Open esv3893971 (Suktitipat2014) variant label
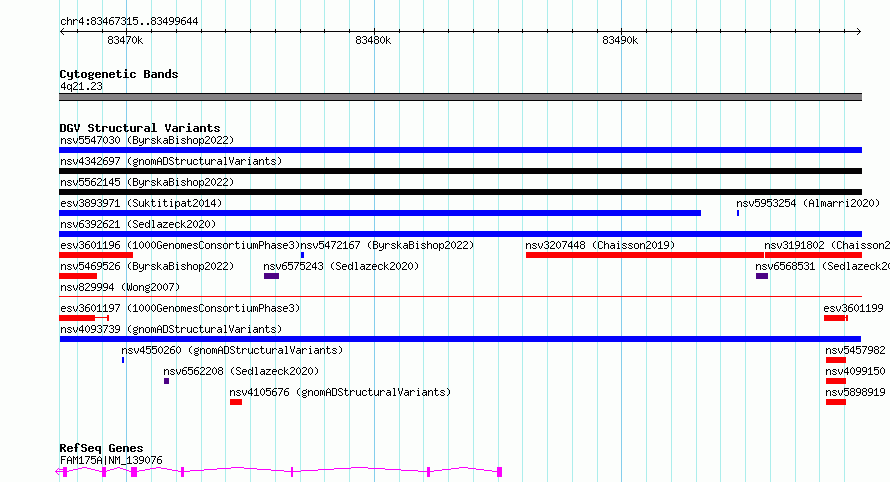Screen dimensions: 890x482 point(141,203)
